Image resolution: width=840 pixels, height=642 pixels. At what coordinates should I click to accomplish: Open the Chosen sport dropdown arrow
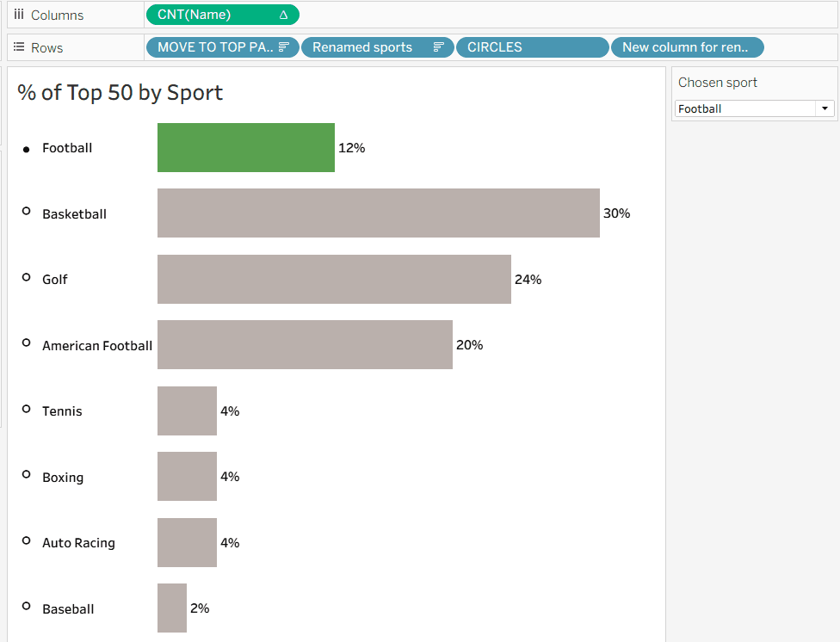[x=825, y=108]
